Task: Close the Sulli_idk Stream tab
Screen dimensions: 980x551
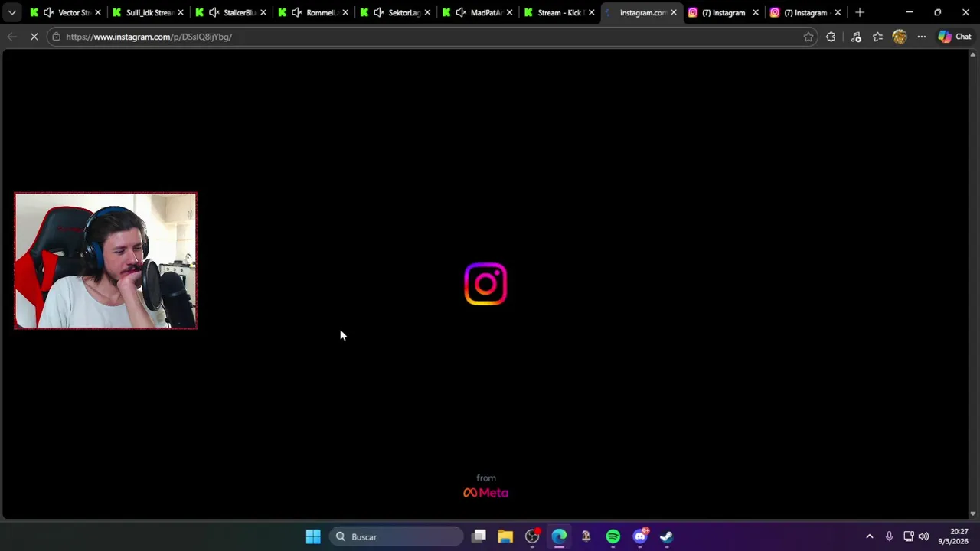Action: pos(181,12)
